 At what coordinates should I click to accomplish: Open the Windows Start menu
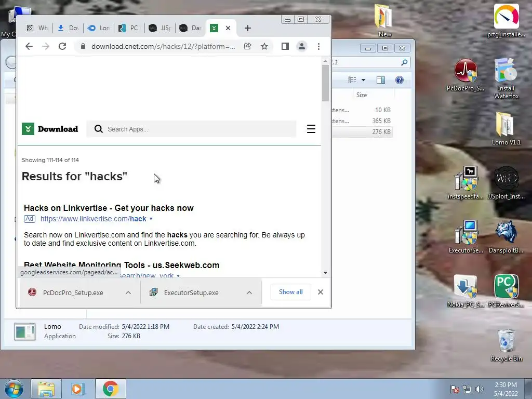[14, 389]
